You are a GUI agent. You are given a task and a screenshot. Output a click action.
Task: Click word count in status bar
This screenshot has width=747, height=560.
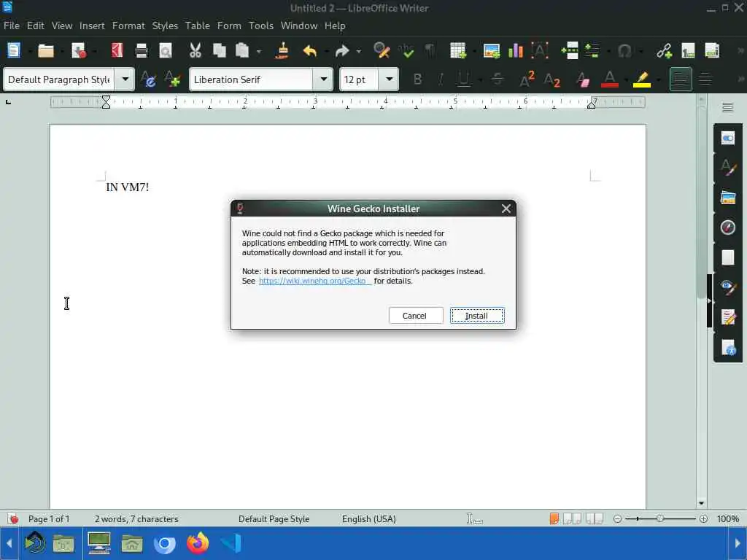pyautogui.click(x=136, y=519)
